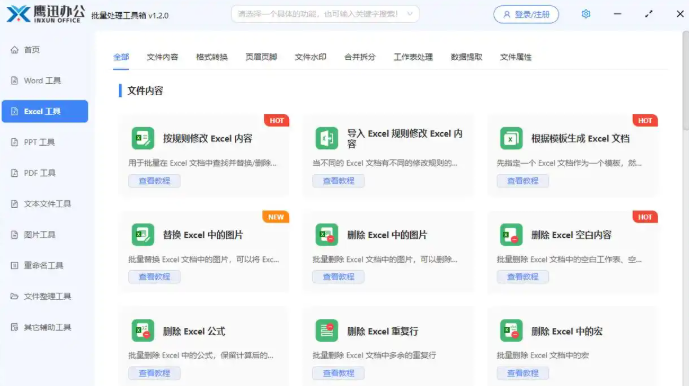查看教程 for 删除 Excel 中的宏

(x=522, y=373)
